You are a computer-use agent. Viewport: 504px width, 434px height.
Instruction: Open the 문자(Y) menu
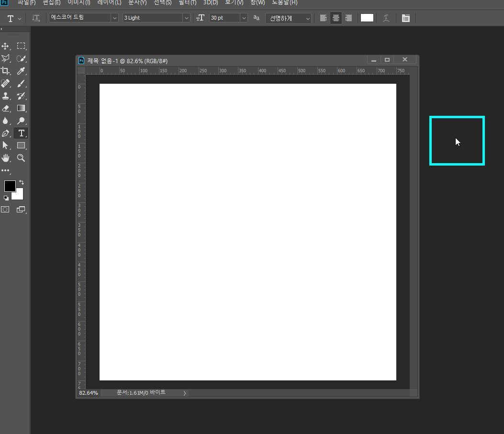[x=137, y=2]
